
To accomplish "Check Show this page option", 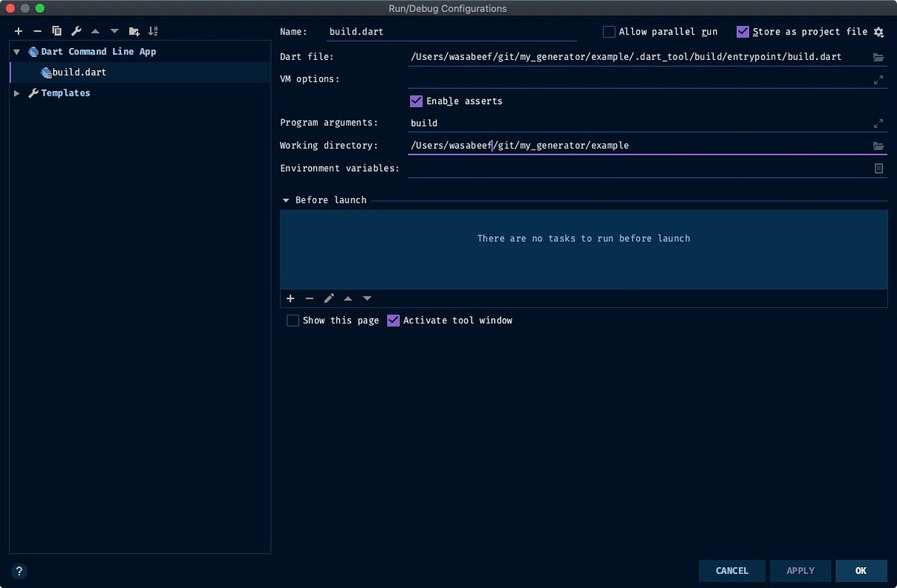I will tap(293, 321).
